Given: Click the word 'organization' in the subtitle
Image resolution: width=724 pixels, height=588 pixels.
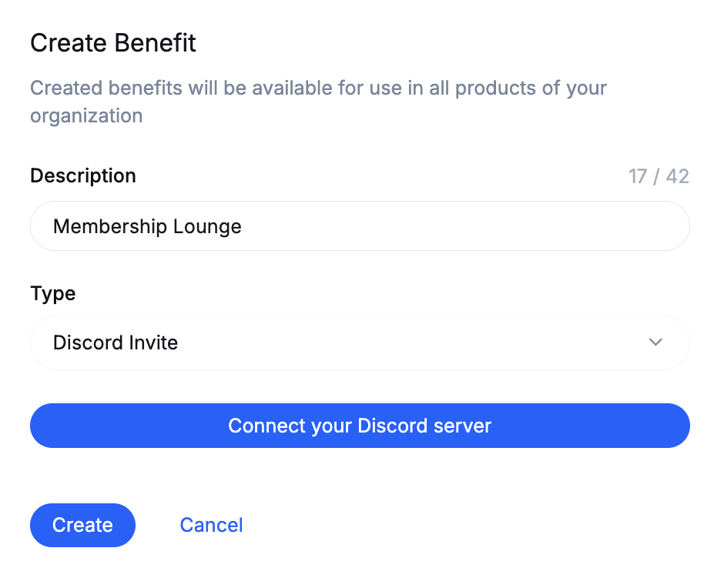Looking at the screenshot, I should click(86, 116).
